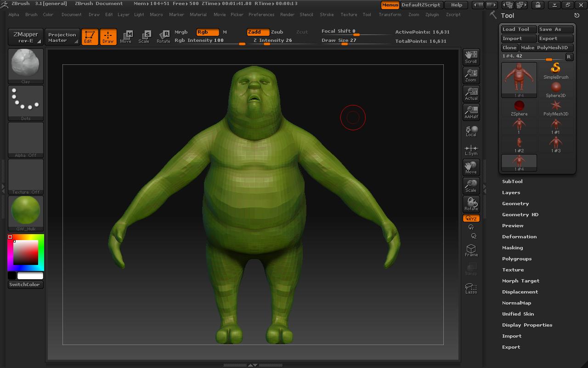Click the Rotate icon in right shelf
This screenshot has width=588, height=368.
point(471,204)
